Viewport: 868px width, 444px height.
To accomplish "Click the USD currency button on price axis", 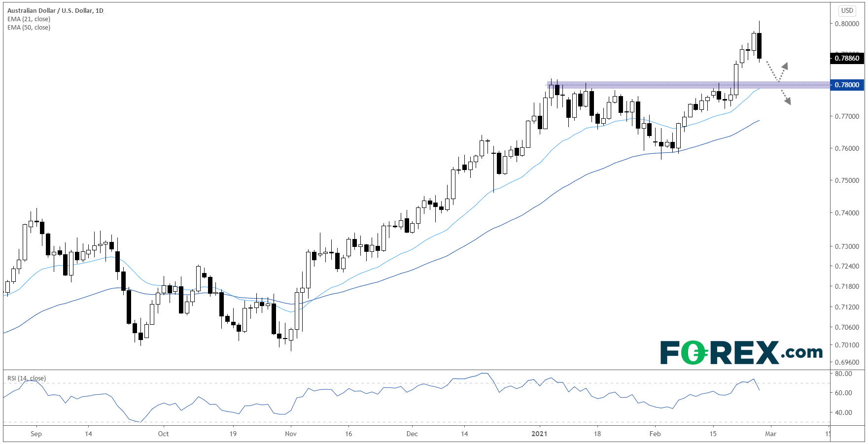I will click(847, 10).
